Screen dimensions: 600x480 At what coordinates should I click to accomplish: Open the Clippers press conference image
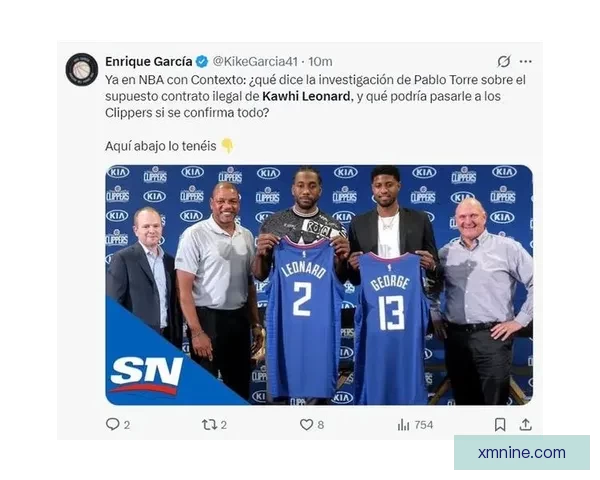[319, 285]
